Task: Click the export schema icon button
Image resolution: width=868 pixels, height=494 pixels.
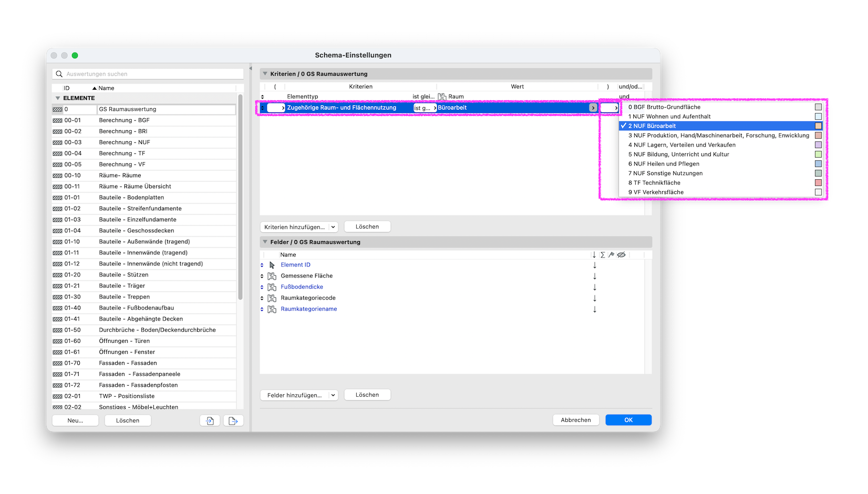Action: [233, 420]
